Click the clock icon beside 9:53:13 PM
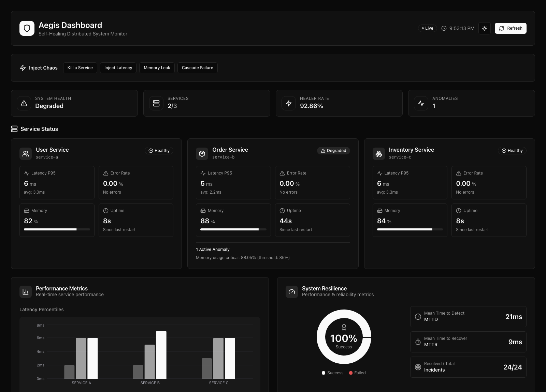This screenshot has height=392, width=546. click(444, 28)
